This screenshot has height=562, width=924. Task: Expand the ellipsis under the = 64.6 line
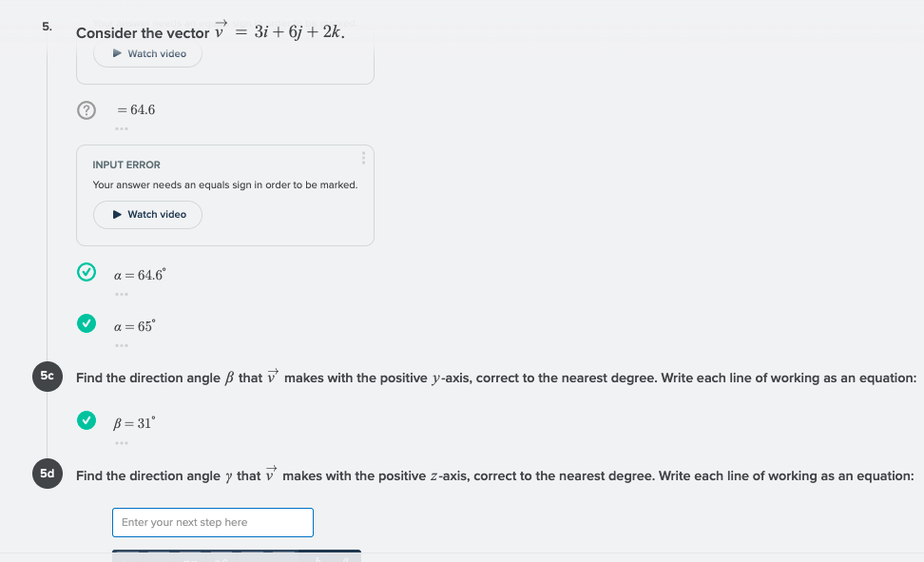point(122,128)
